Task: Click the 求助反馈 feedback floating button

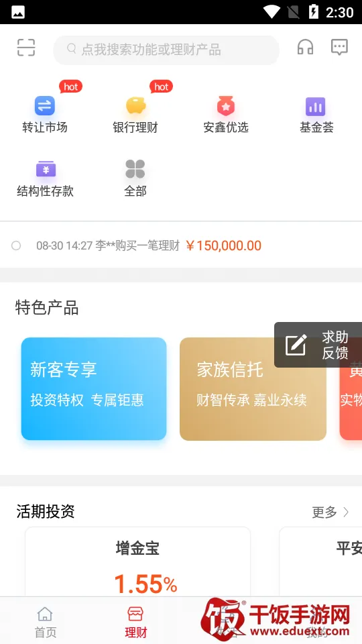Action: tap(318, 345)
